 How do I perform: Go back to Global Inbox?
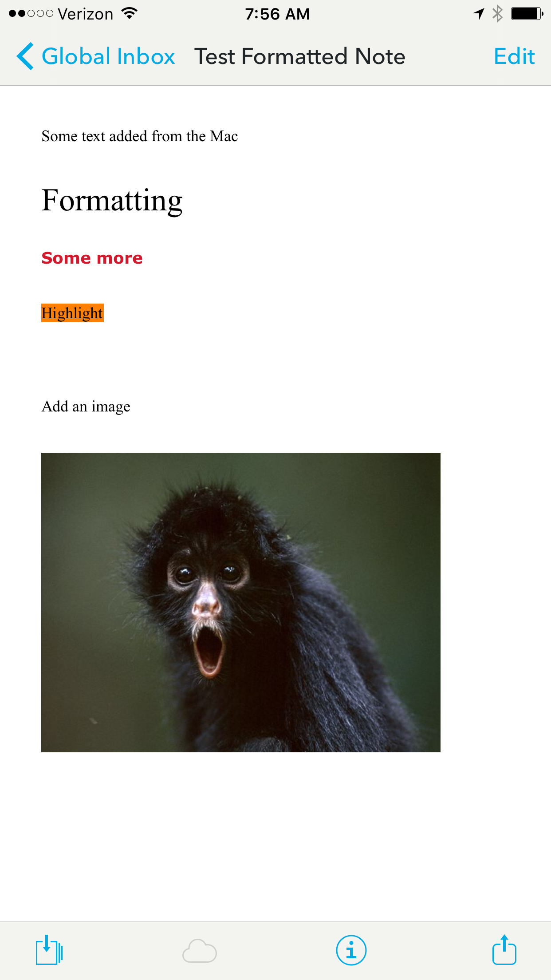[x=108, y=57]
